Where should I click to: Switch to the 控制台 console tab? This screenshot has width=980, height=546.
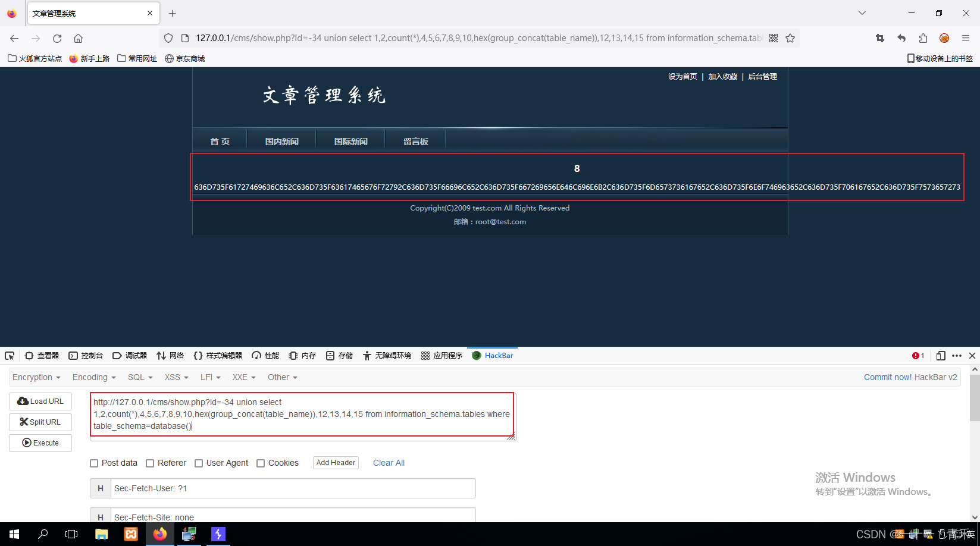(86, 356)
